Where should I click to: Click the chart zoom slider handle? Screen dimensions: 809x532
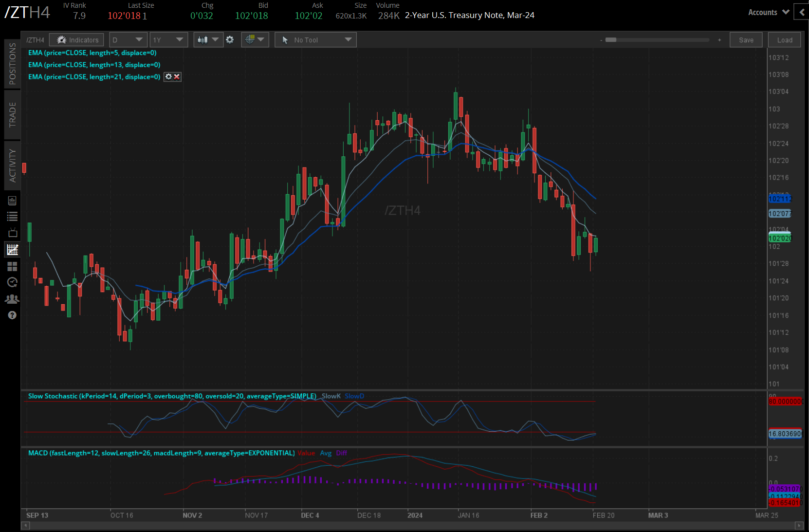pyautogui.click(x=611, y=40)
